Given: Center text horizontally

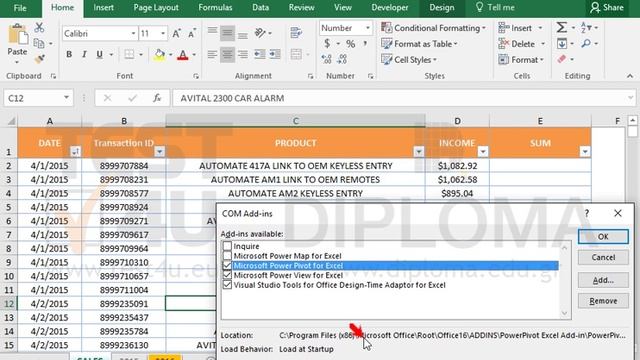Looking at the screenshot, I should coord(227,54).
